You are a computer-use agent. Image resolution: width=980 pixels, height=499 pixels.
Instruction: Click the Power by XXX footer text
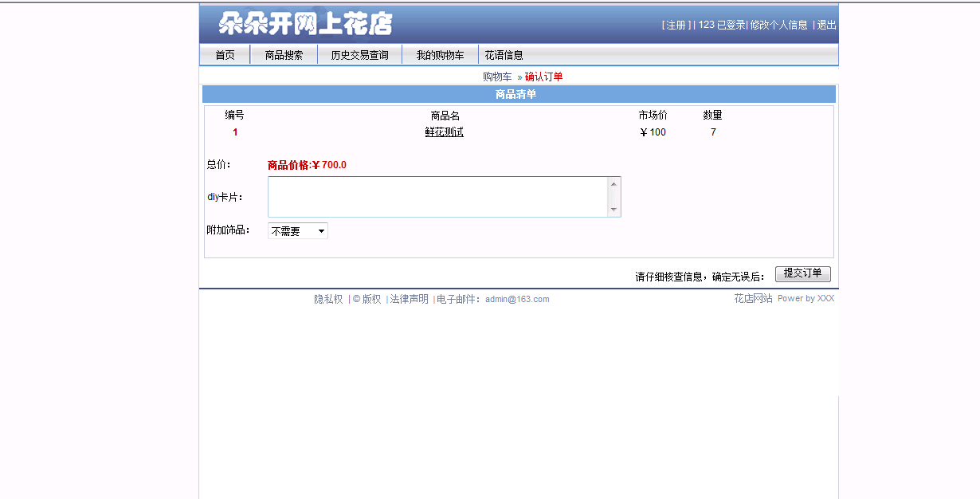click(x=806, y=298)
